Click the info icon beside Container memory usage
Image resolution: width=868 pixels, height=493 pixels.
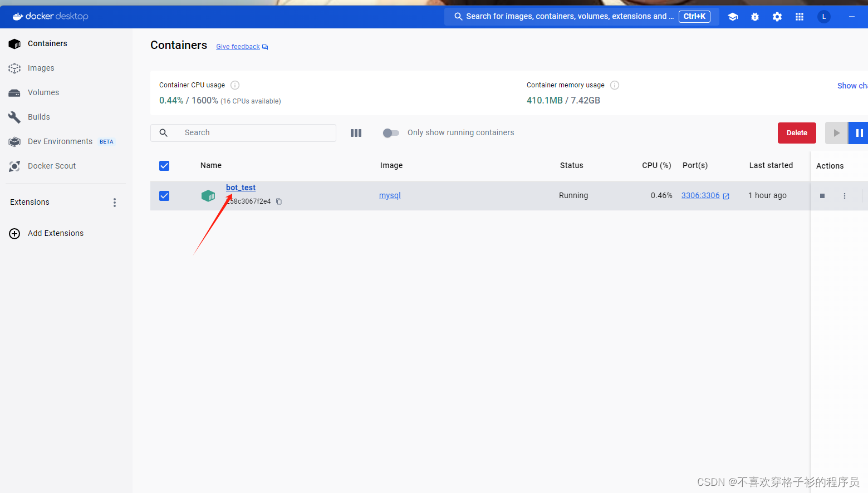point(615,85)
